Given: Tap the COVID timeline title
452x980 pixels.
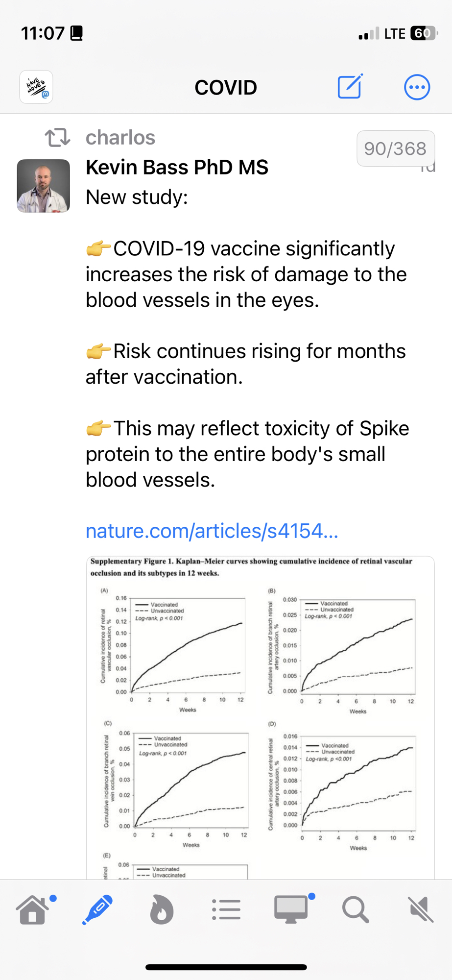Looking at the screenshot, I should (226, 88).
